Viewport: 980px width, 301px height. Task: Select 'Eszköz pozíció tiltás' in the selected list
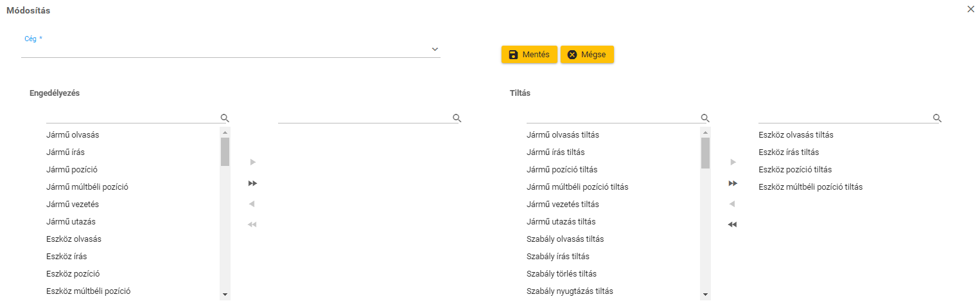[795, 170]
